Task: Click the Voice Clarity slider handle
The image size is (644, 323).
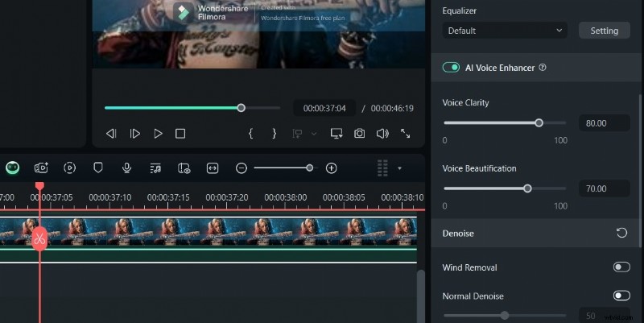Action: (x=539, y=123)
